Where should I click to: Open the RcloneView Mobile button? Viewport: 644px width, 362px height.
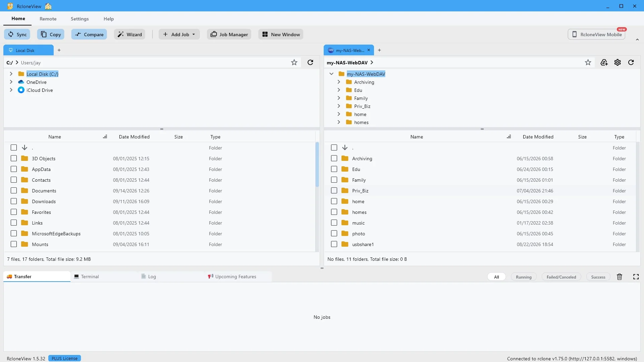point(596,34)
